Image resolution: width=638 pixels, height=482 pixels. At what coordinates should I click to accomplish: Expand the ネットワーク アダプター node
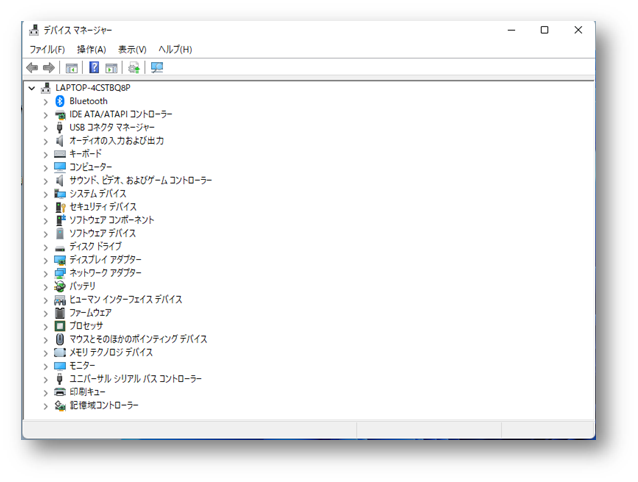[x=45, y=273]
